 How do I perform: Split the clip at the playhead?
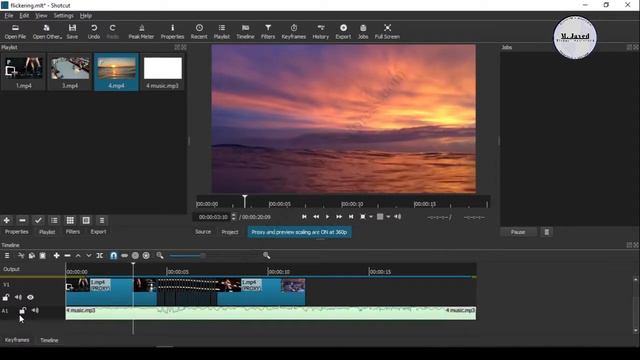tap(100, 256)
